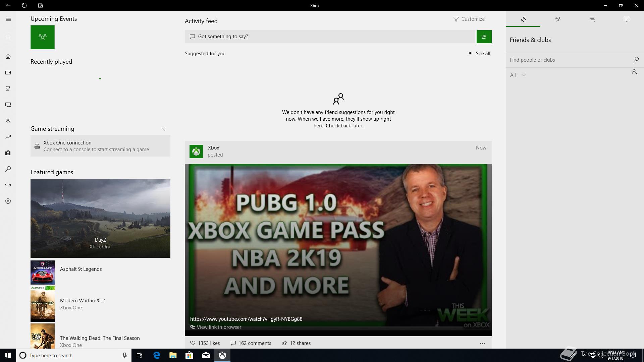Click View link in browser
This screenshot has height=362, width=644.
coord(216,327)
